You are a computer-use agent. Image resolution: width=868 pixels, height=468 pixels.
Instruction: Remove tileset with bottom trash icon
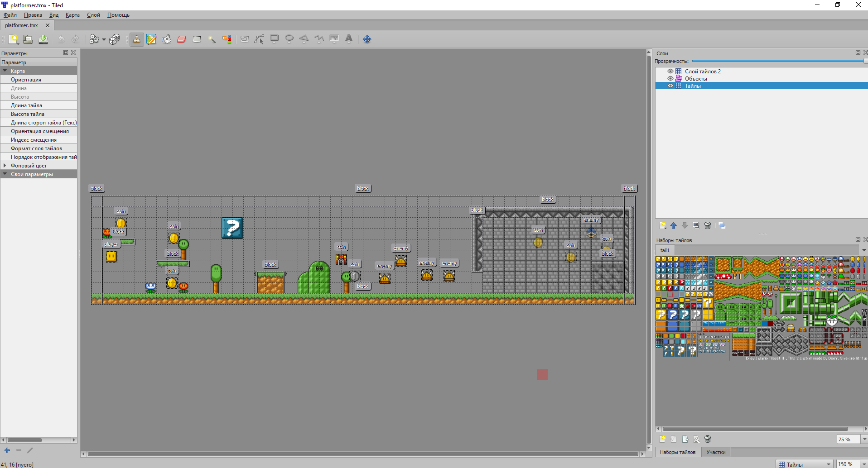(708, 439)
